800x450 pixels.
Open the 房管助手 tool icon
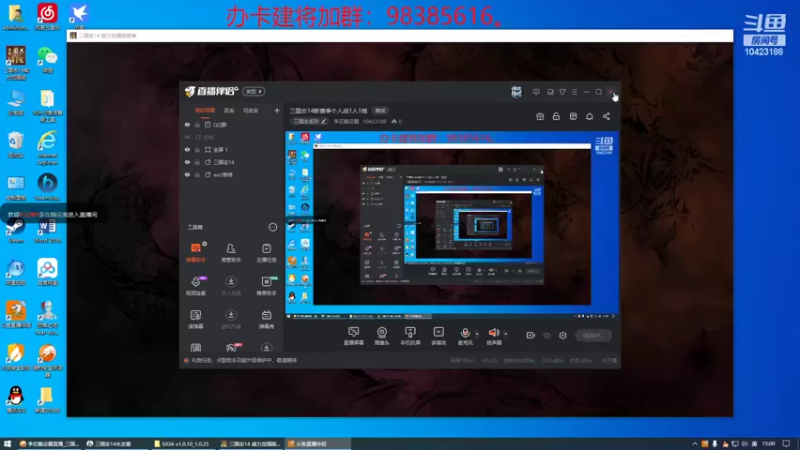point(231,252)
